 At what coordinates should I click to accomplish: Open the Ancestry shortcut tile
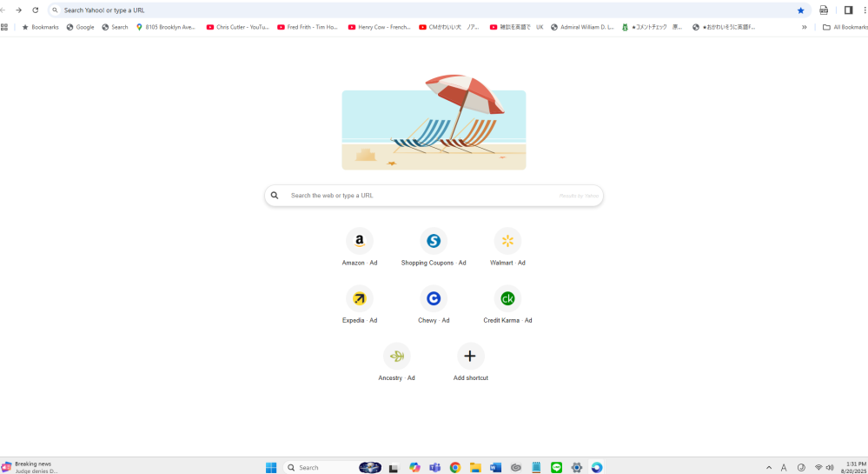point(396,363)
